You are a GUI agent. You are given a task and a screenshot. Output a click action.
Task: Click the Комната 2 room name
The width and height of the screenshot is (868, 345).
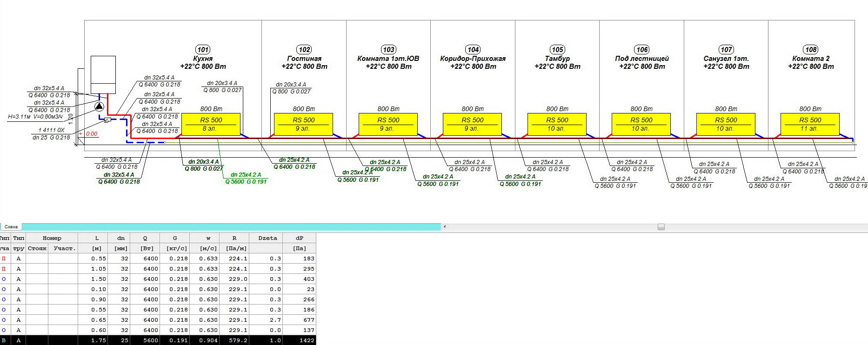click(x=811, y=59)
